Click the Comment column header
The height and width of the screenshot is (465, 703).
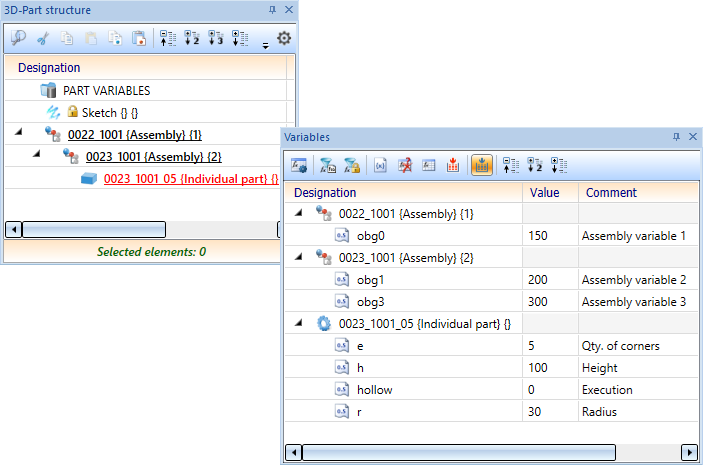(x=611, y=193)
